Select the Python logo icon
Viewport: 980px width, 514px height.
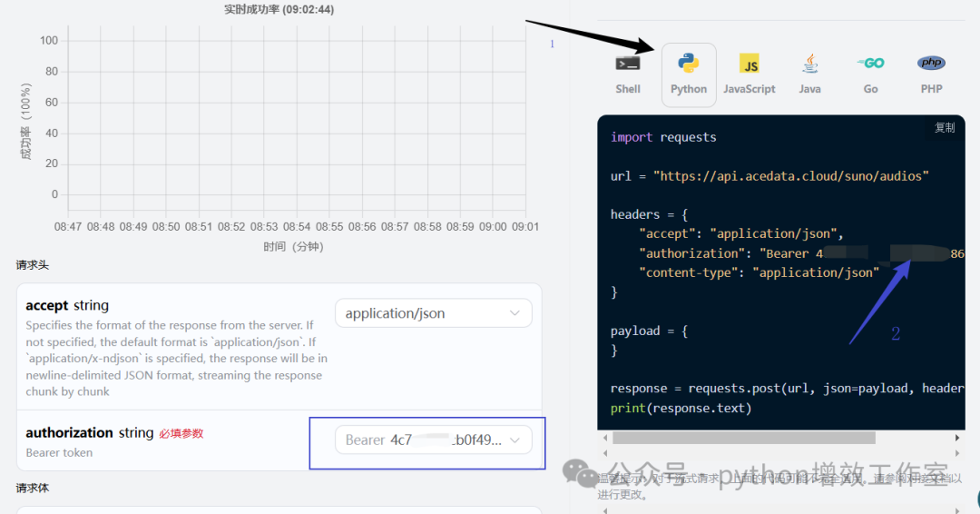pyautogui.click(x=688, y=64)
